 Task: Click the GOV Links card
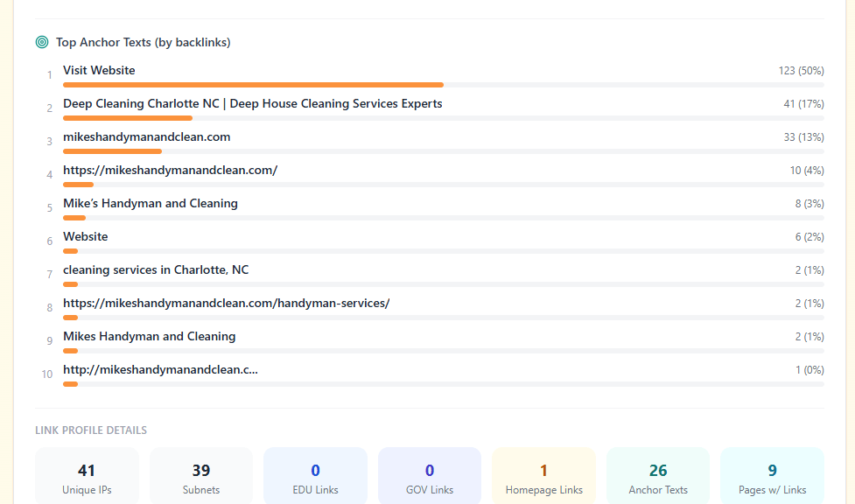pos(429,477)
